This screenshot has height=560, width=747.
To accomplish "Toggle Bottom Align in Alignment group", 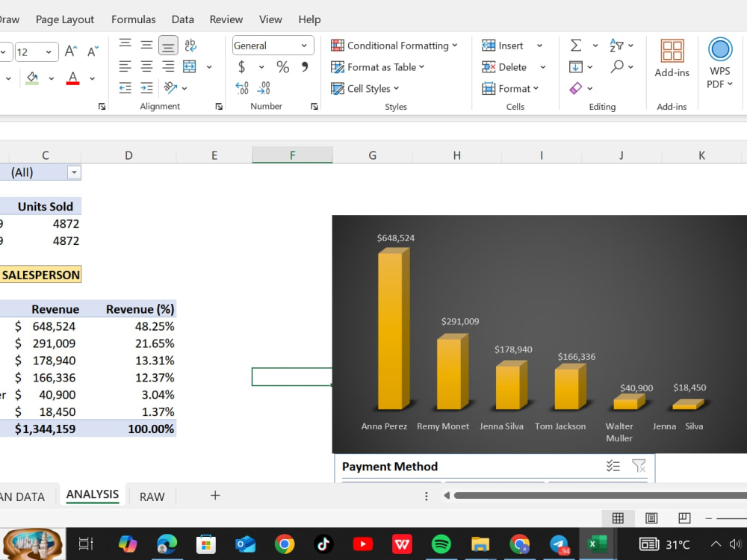I will 168,46.
